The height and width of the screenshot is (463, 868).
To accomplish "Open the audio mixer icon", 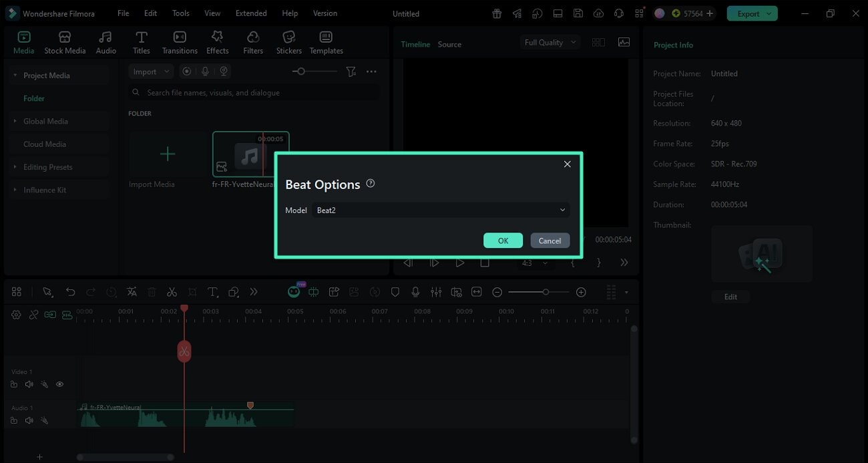I will (x=436, y=292).
